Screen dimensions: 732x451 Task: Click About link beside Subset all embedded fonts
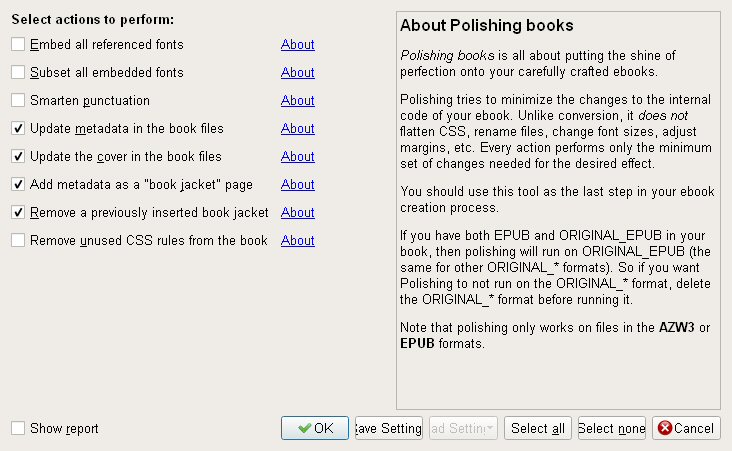(x=298, y=73)
